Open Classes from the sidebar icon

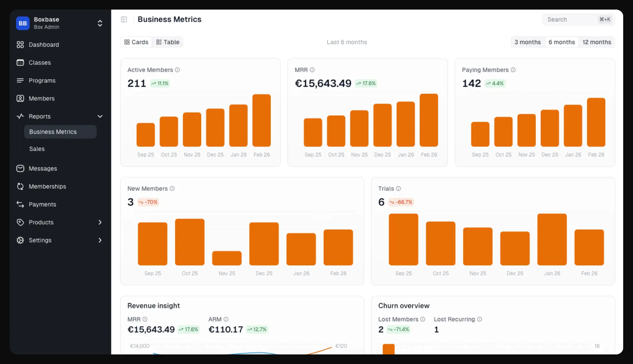[20, 63]
